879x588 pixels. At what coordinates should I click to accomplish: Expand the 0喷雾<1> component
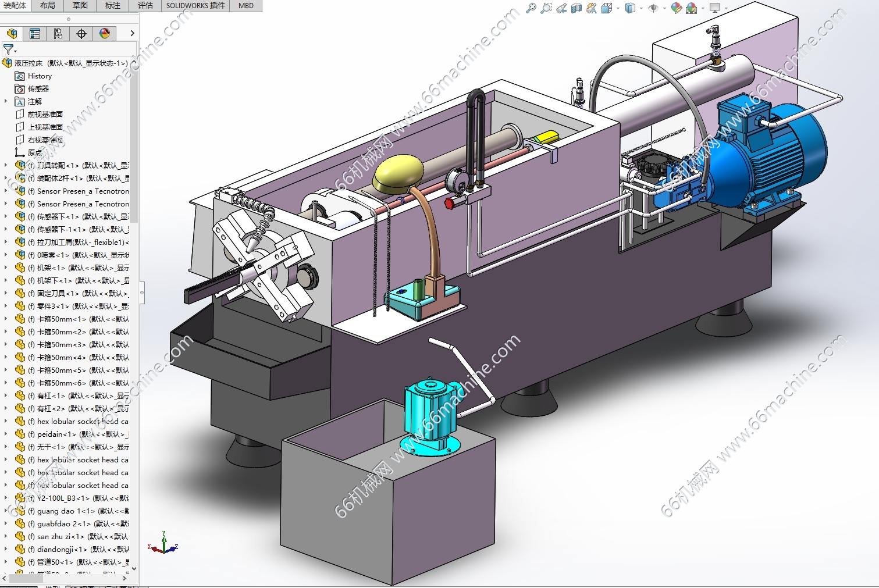click(6, 255)
